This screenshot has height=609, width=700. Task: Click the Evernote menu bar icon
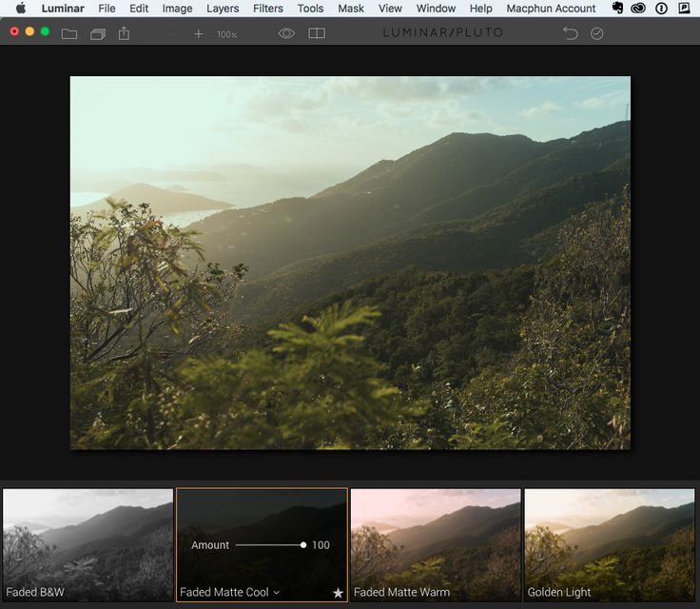(618, 8)
